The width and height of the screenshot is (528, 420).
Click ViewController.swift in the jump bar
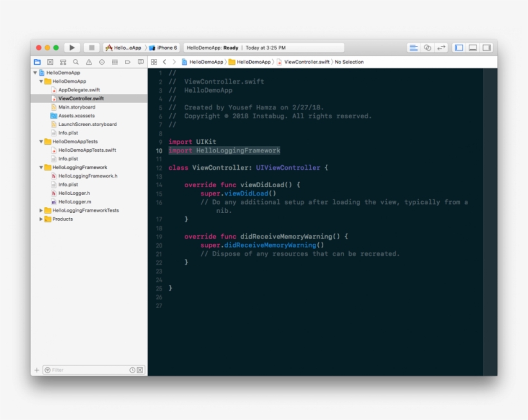[x=306, y=62]
